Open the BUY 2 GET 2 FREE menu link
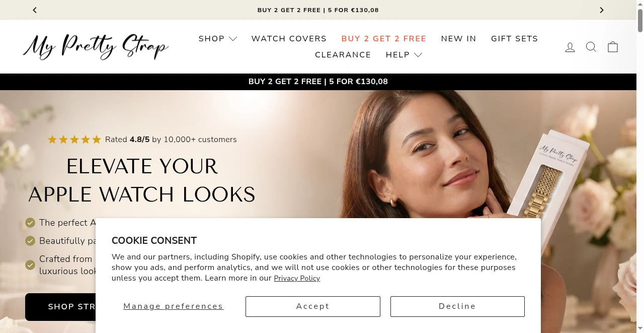This screenshot has width=644, height=333. [384, 39]
